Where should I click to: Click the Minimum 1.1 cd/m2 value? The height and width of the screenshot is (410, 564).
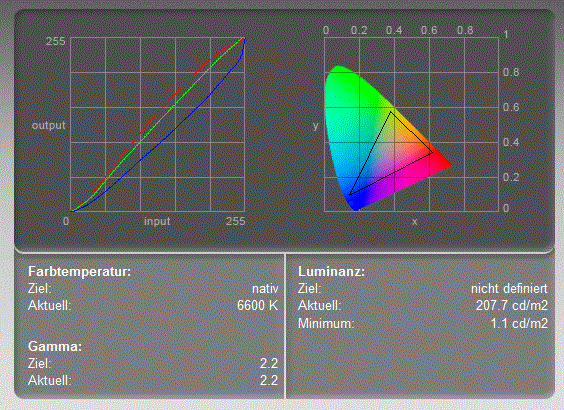[519, 323]
